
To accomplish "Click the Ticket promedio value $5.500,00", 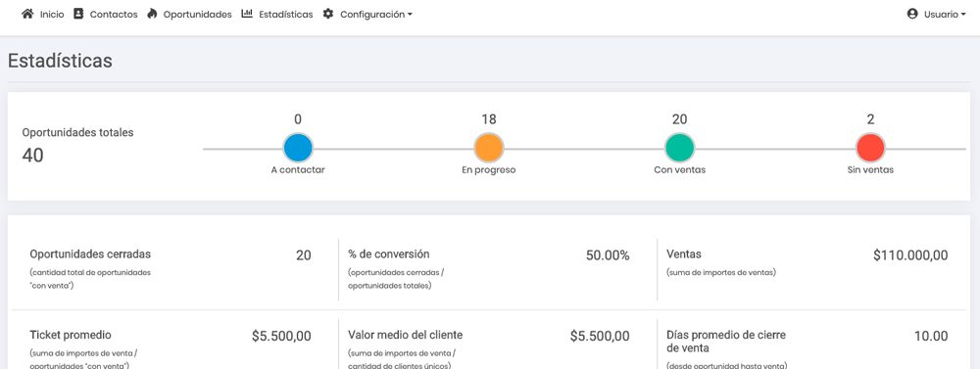I will (x=281, y=336).
